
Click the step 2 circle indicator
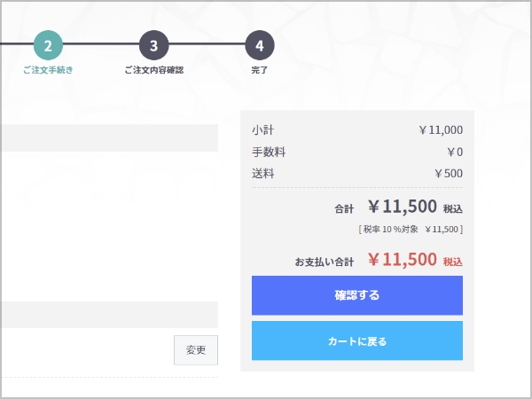pos(48,45)
